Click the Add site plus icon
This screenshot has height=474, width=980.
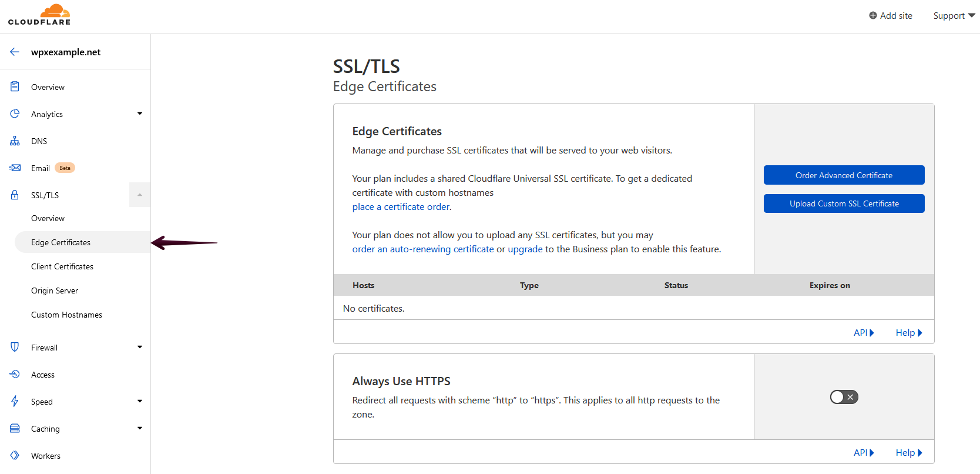click(x=873, y=16)
